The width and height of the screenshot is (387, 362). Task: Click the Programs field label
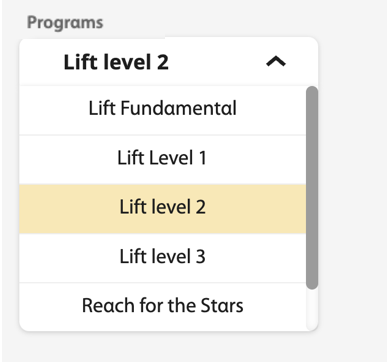tap(65, 23)
